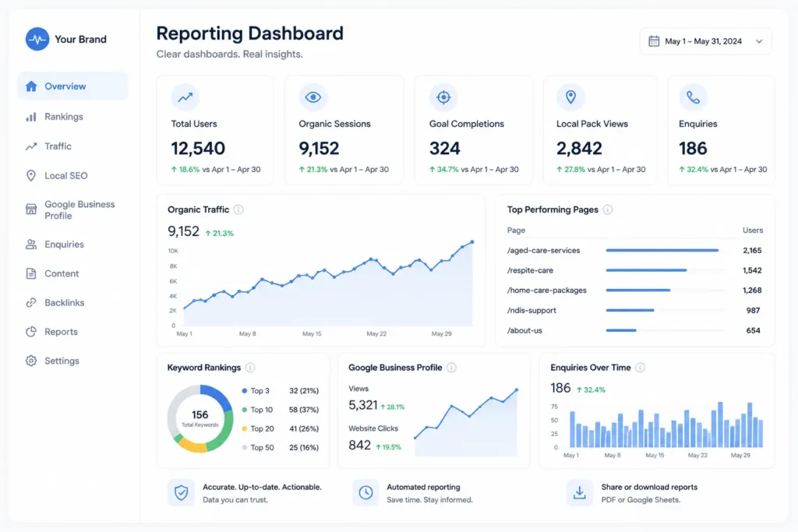Go to the Rankings section

[x=64, y=117]
